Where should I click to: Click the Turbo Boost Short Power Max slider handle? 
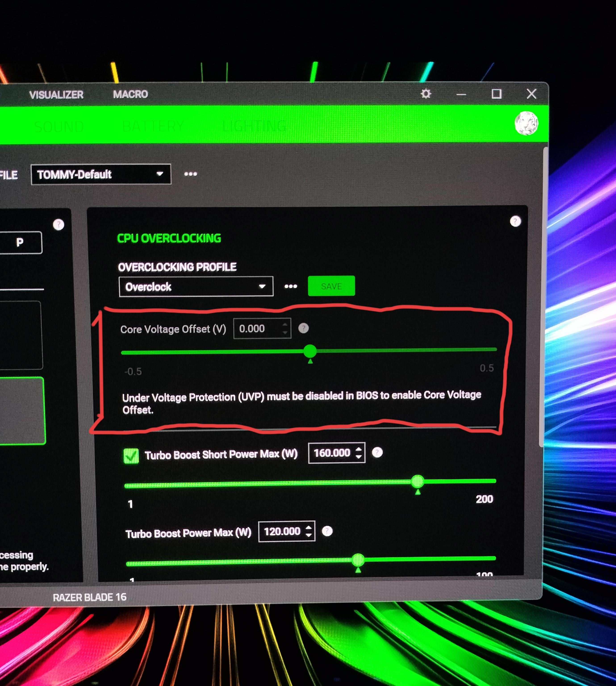click(417, 481)
